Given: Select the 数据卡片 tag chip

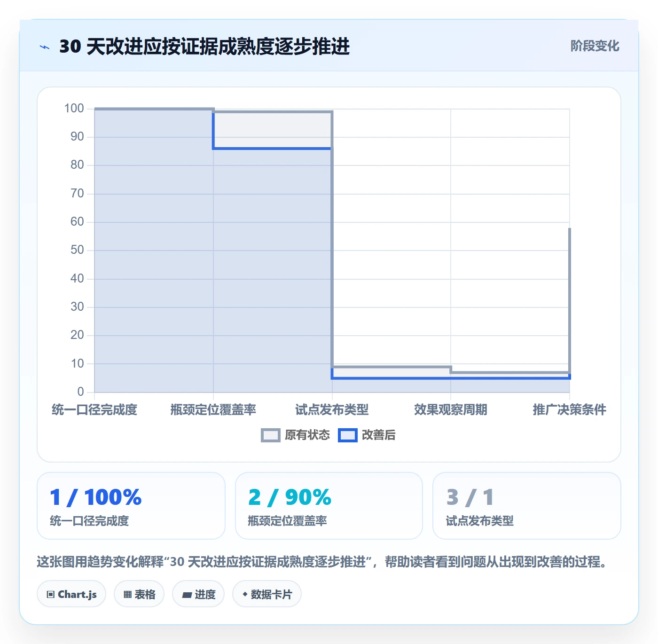Looking at the screenshot, I should point(267,594).
